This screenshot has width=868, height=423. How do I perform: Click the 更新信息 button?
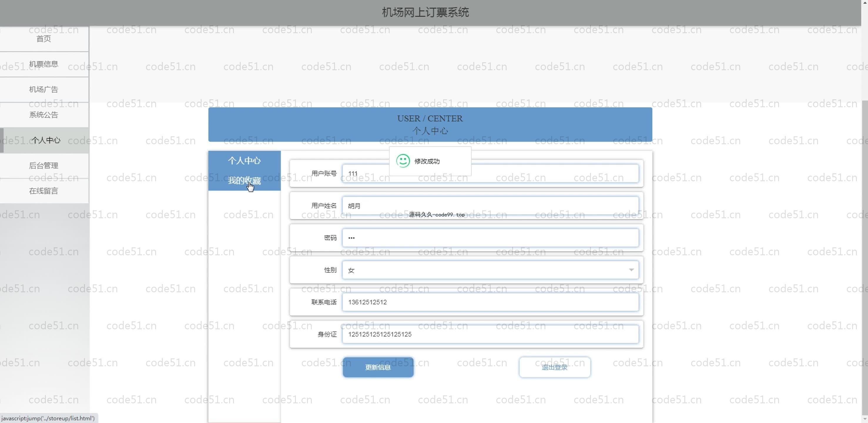(378, 367)
